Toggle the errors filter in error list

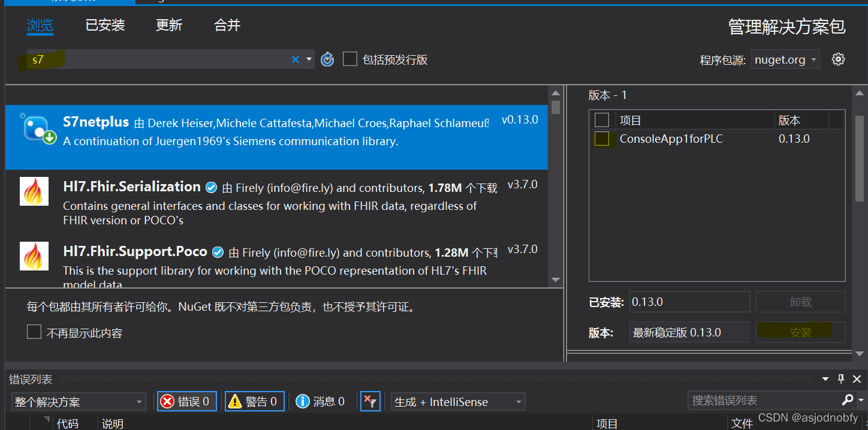coord(187,401)
